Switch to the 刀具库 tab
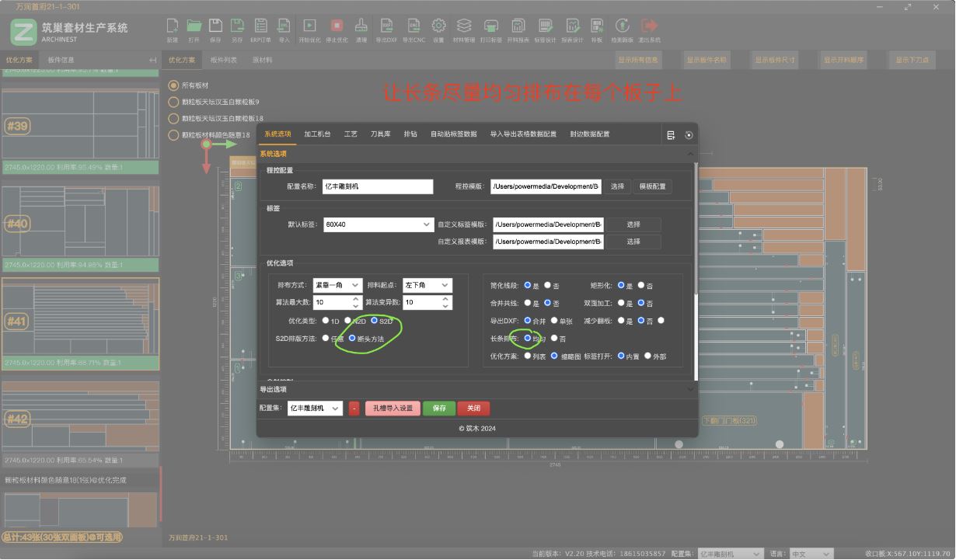The height and width of the screenshot is (560, 956). 380,134
